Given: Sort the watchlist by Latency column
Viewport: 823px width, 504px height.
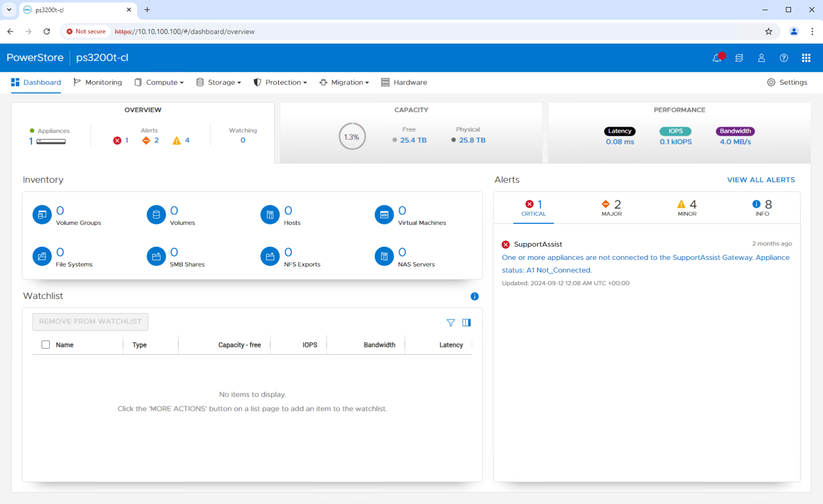Looking at the screenshot, I should (x=451, y=345).
